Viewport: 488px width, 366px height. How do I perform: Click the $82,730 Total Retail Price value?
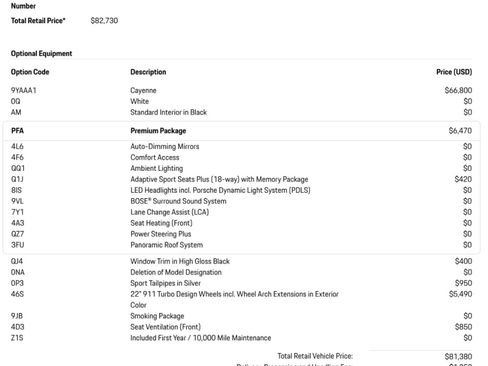click(104, 21)
